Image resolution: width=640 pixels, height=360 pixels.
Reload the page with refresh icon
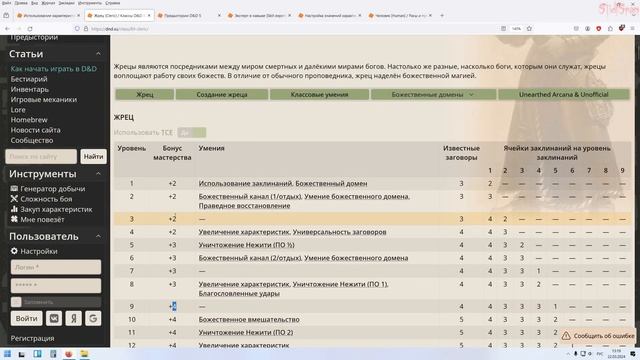coord(30,29)
